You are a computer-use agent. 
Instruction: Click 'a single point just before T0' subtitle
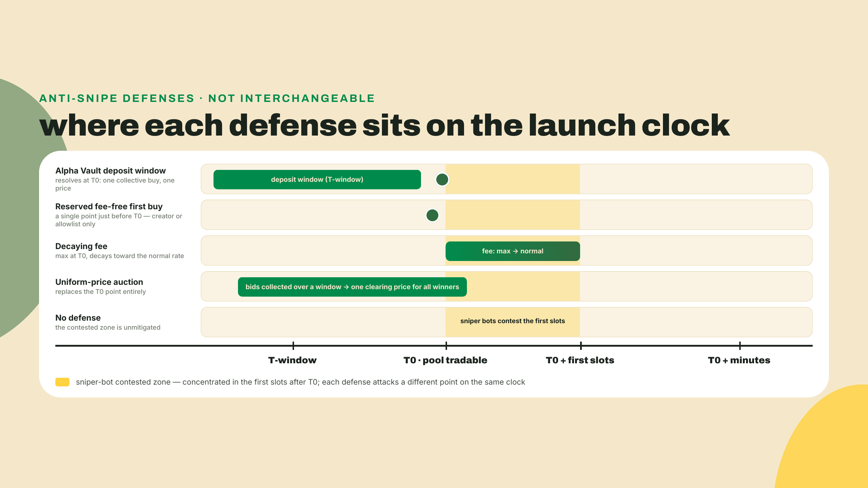119,220
